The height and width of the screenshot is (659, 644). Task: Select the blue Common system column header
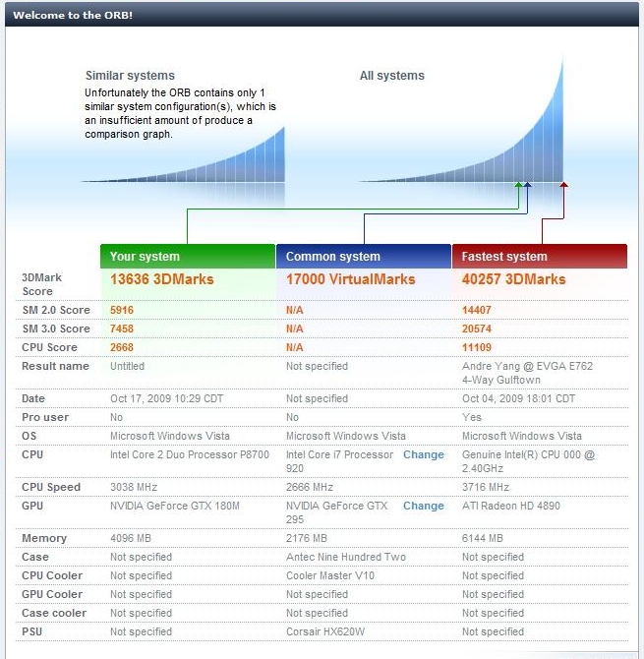point(364,257)
